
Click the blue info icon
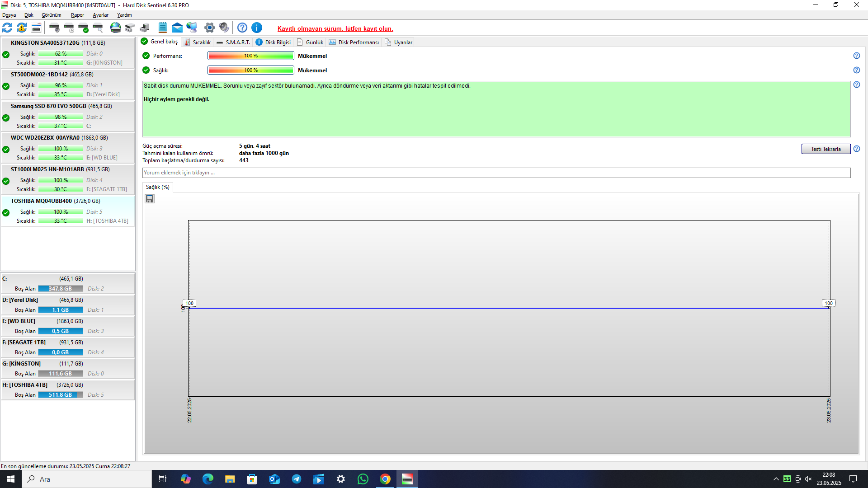[x=257, y=28]
